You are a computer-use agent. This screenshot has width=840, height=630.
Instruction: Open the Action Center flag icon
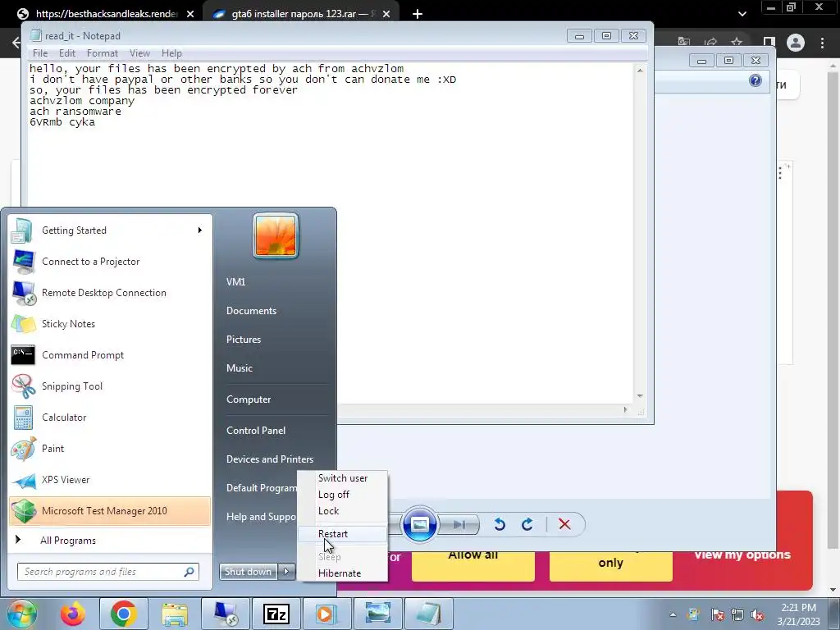pyautogui.click(x=718, y=614)
